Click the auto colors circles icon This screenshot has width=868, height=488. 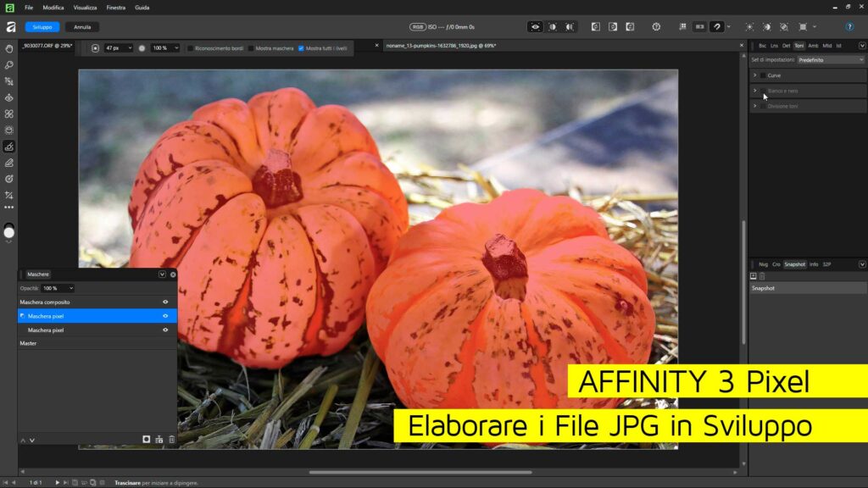tap(784, 26)
